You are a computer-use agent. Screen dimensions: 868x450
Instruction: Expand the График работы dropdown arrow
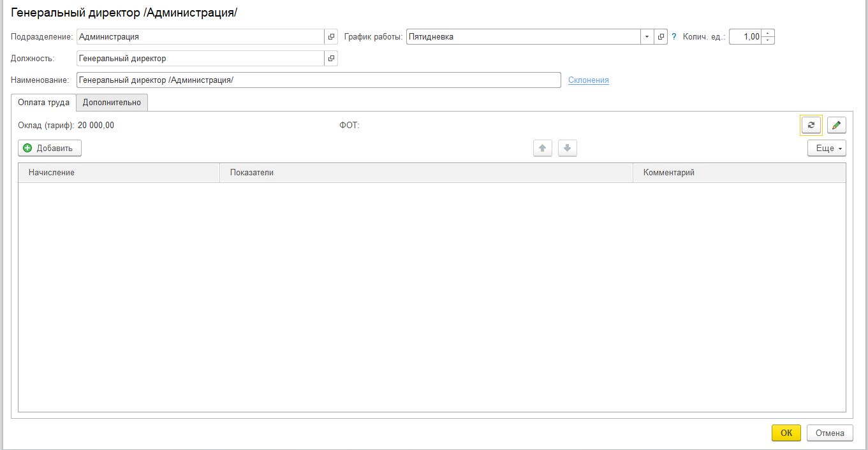(647, 37)
